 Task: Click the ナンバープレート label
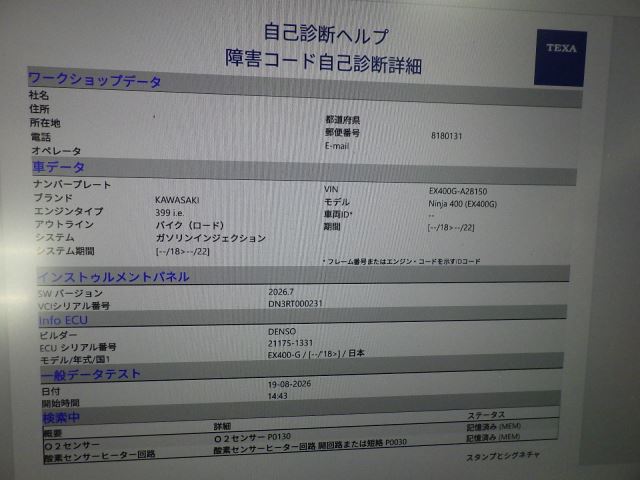tap(72, 184)
